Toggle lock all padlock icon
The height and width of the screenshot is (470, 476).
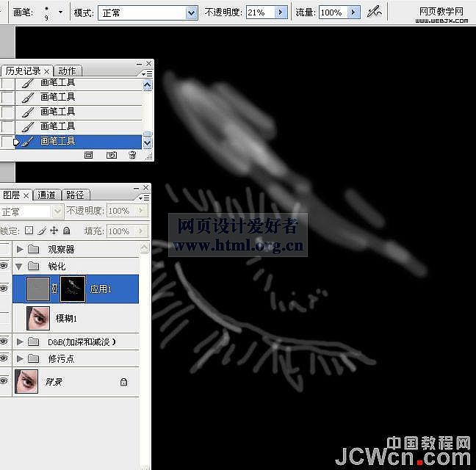pos(67,231)
